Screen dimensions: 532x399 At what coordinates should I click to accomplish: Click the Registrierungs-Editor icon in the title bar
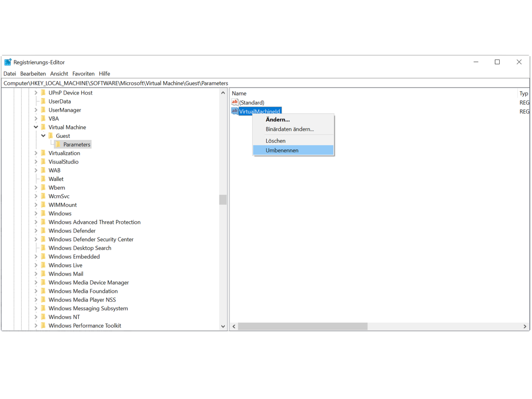point(8,62)
